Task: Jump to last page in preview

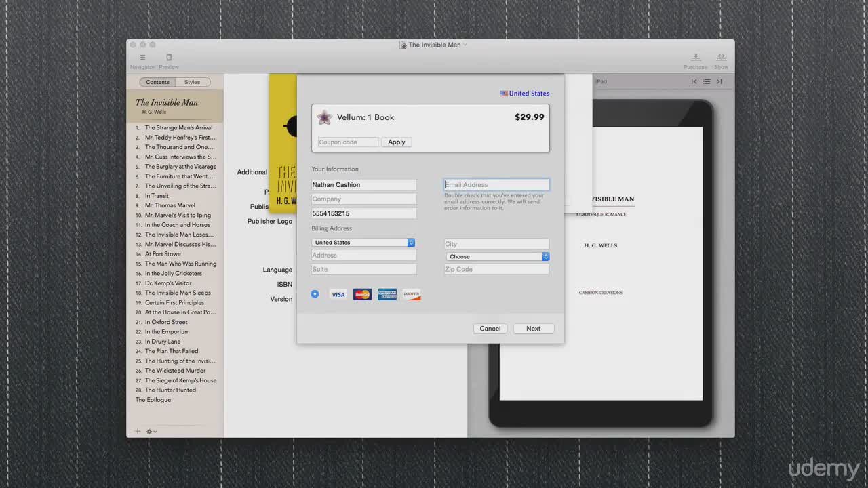Action: (719, 81)
